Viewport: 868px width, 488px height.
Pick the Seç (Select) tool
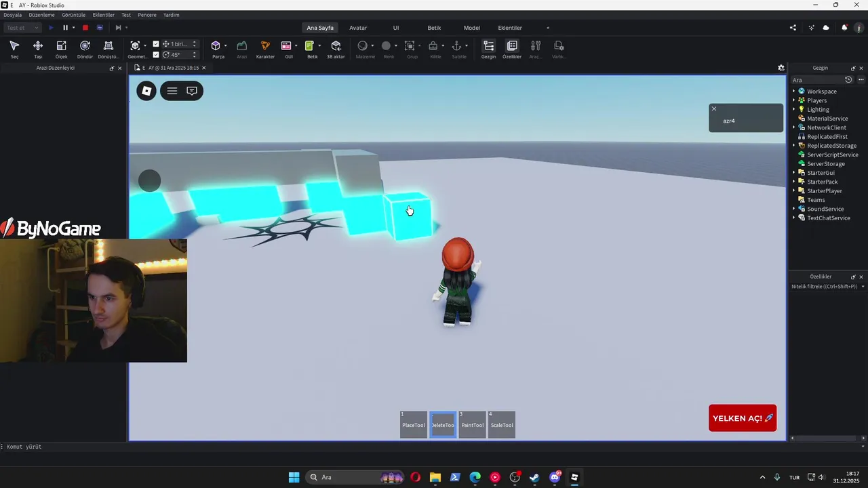tap(14, 49)
